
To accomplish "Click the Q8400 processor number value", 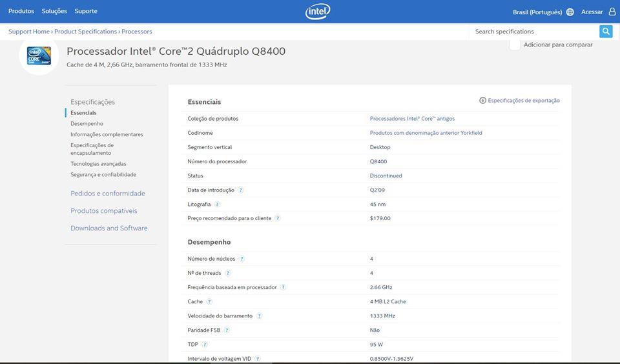I will [x=378, y=161].
